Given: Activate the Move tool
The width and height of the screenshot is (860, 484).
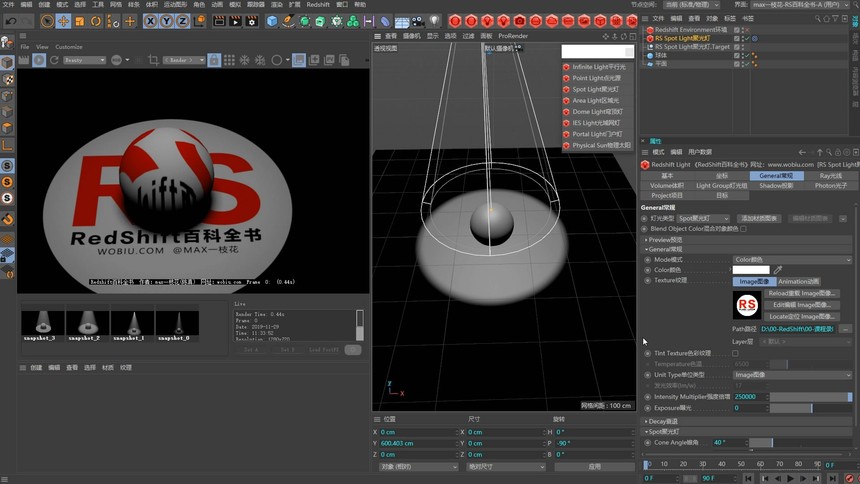Looking at the screenshot, I should pyautogui.click(x=64, y=21).
